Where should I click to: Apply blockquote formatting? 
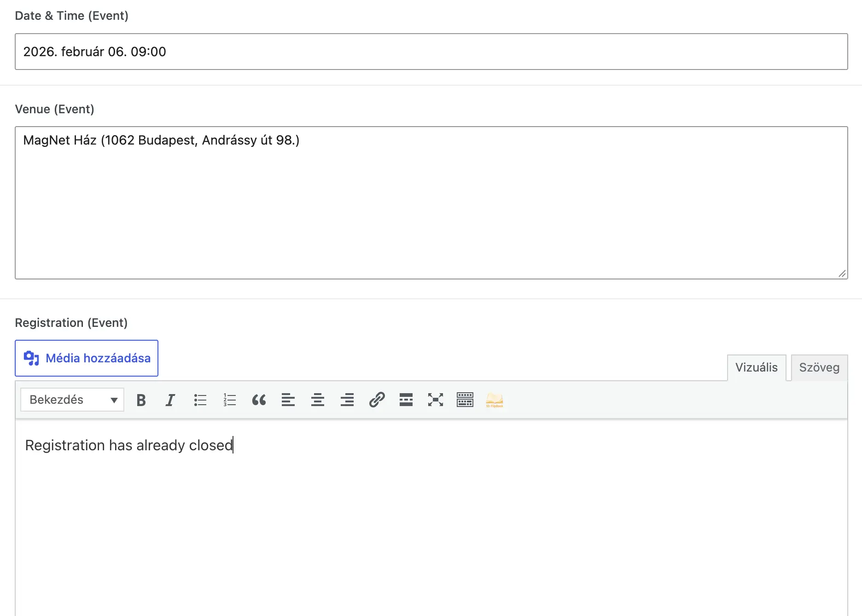(x=259, y=400)
